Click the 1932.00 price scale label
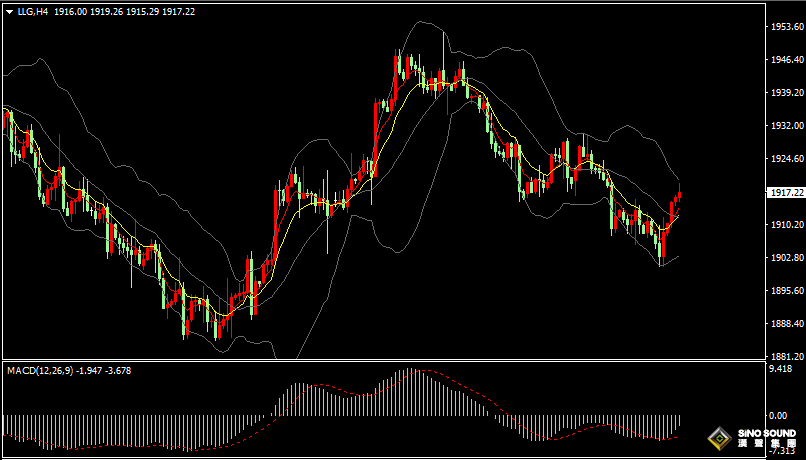806x460 pixels. point(782,126)
